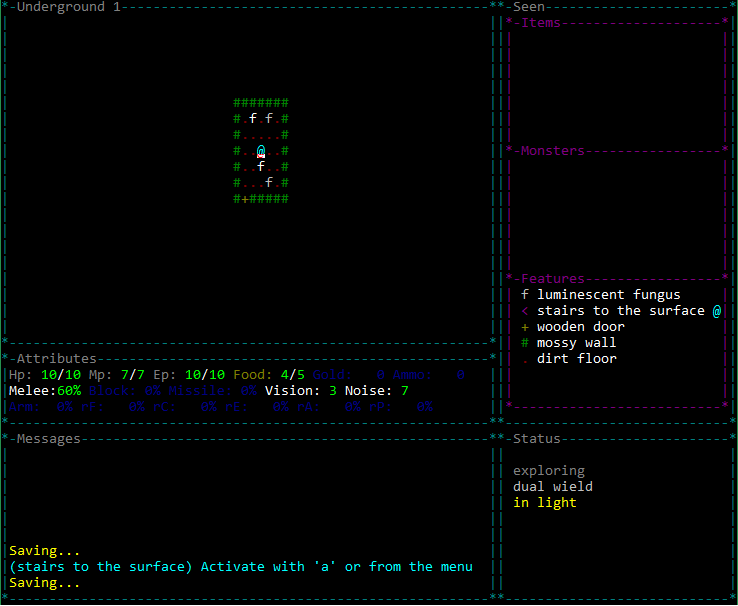Select the mossy wall feature label
This screenshot has height=606, width=738.
pyautogui.click(x=577, y=343)
